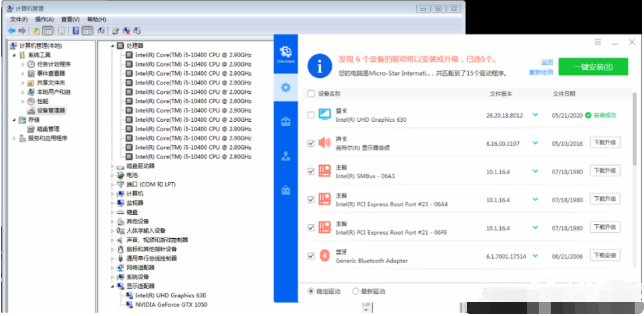
Task: Click the green one-click install button
Action: pyautogui.click(x=593, y=67)
